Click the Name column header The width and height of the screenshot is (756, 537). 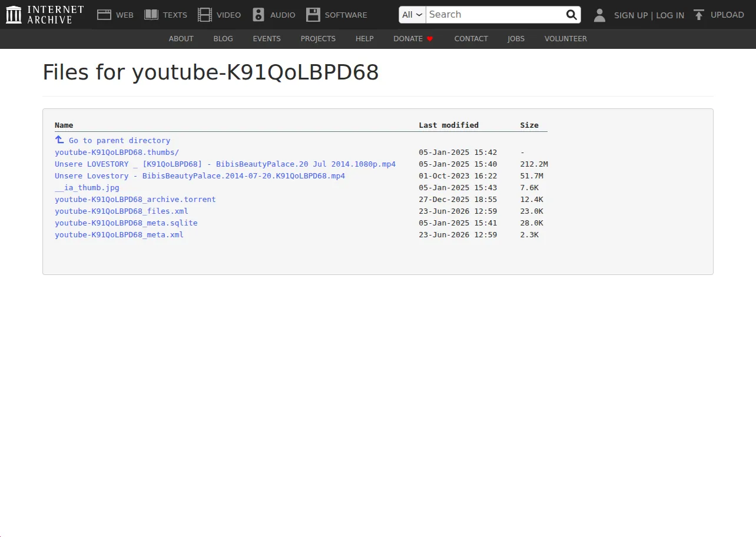pyautogui.click(x=64, y=125)
